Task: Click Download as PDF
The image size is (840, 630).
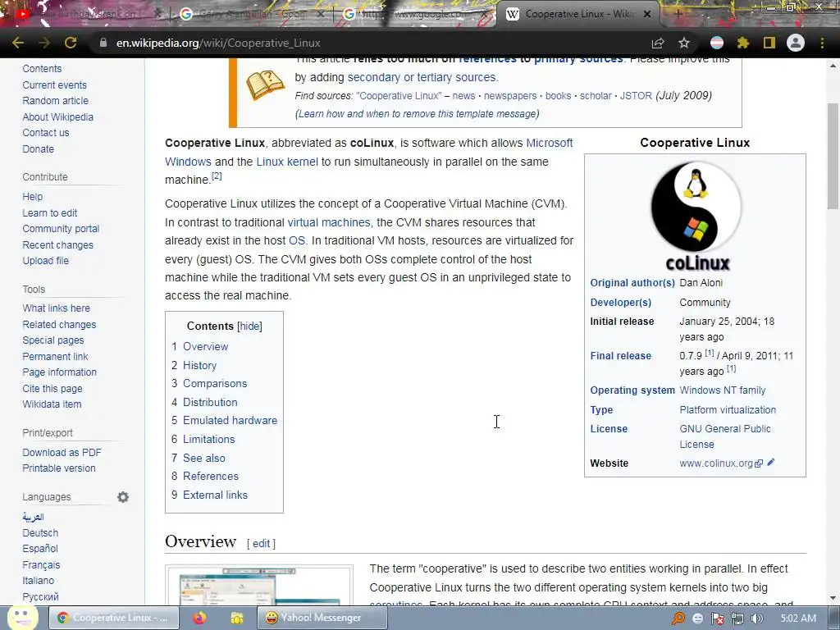Action: (x=62, y=453)
